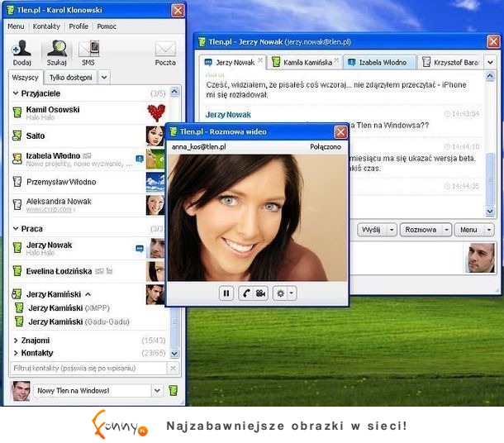Click the Rozmowa button

(x=421, y=230)
